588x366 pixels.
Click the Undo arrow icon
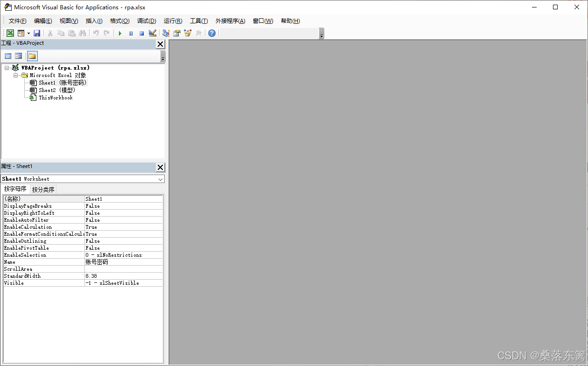tap(96, 33)
